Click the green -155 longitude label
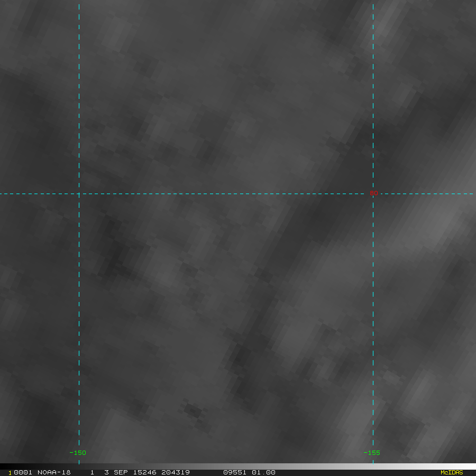The width and height of the screenshot is (476, 476). tap(372, 453)
